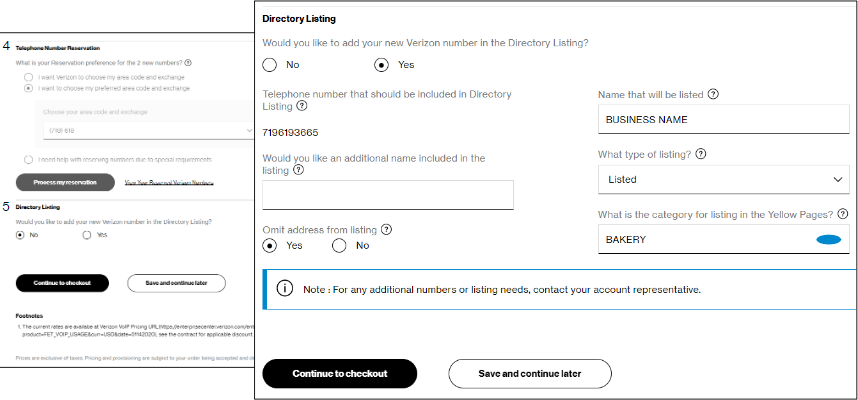This screenshot has height=400, width=858.
Task: Click the large 'Save and continue later' button
Action: pos(529,373)
